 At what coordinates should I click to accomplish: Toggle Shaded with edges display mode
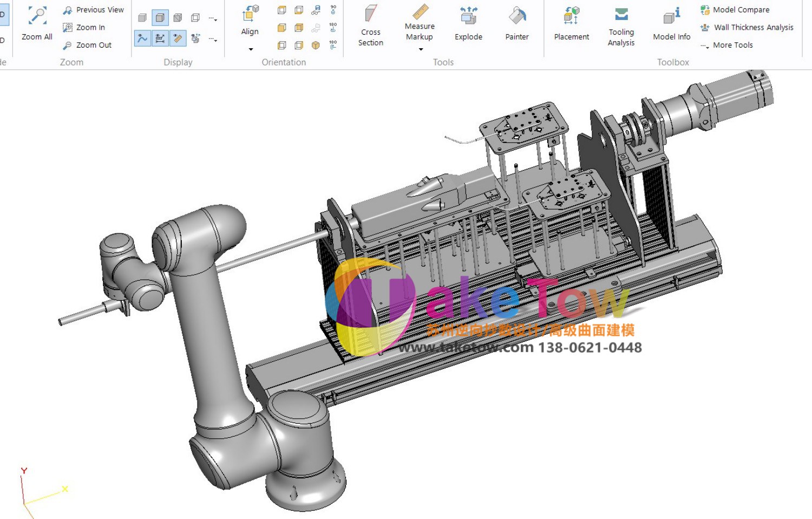(160, 18)
